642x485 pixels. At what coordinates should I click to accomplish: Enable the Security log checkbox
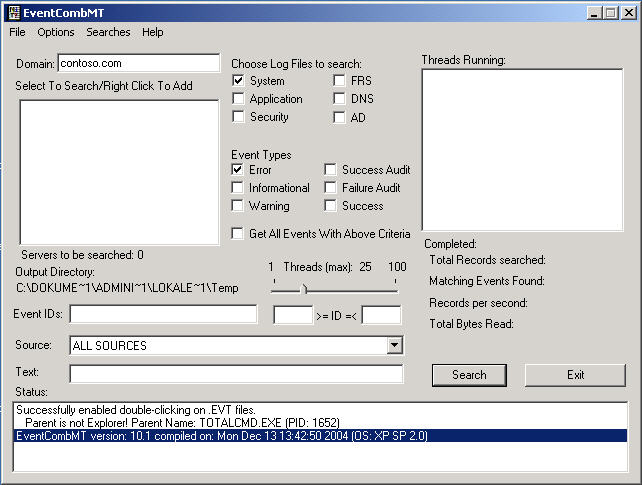coord(238,117)
